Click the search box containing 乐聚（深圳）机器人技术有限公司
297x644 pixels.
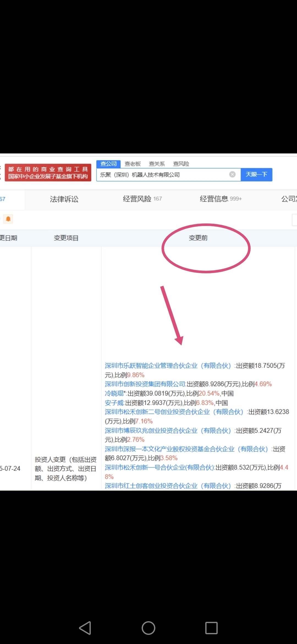click(168, 174)
